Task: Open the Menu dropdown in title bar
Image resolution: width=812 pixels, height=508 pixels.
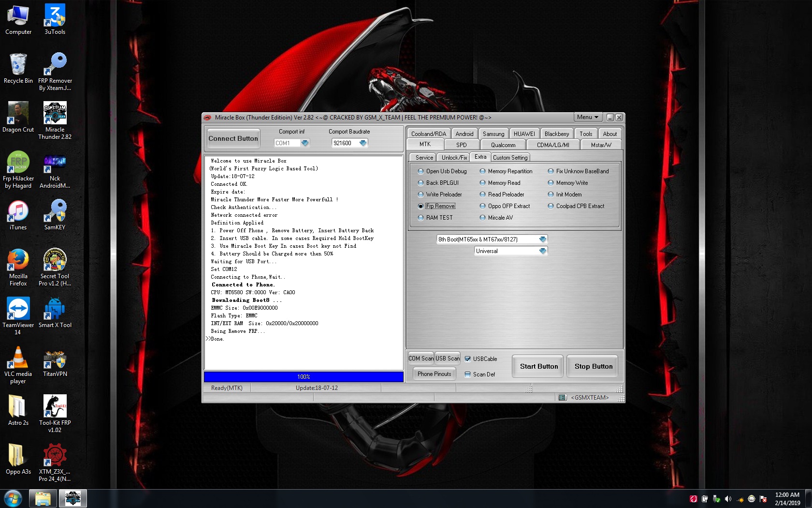Action: (x=588, y=117)
